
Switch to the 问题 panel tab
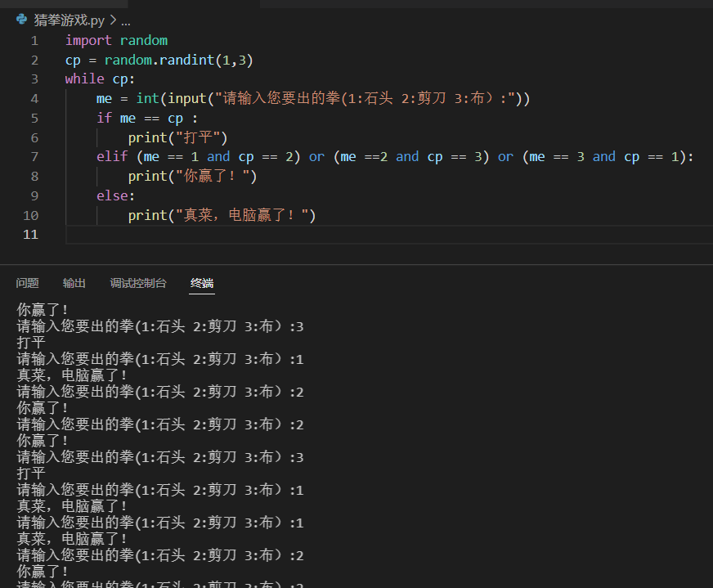[x=28, y=283]
